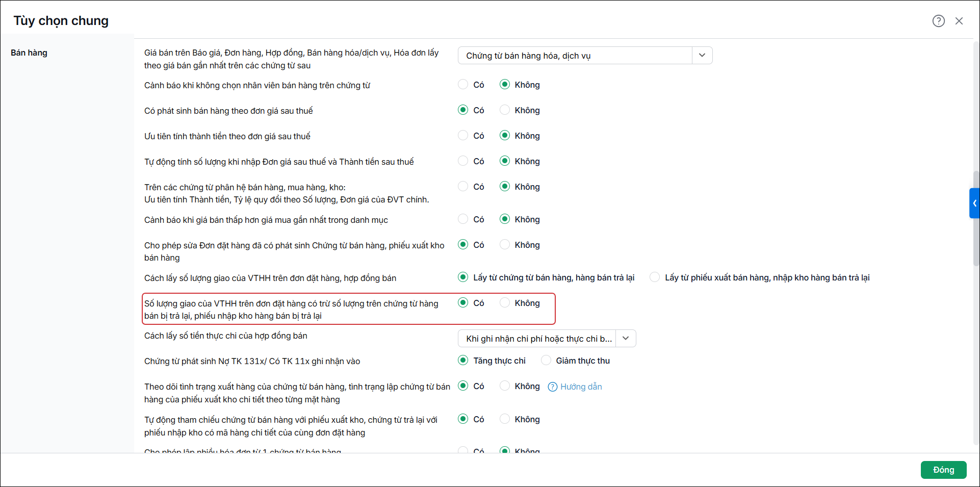Select Có for Cho phép sửa Đơn đặt hàng
The width and height of the screenshot is (980, 487).
(463, 245)
